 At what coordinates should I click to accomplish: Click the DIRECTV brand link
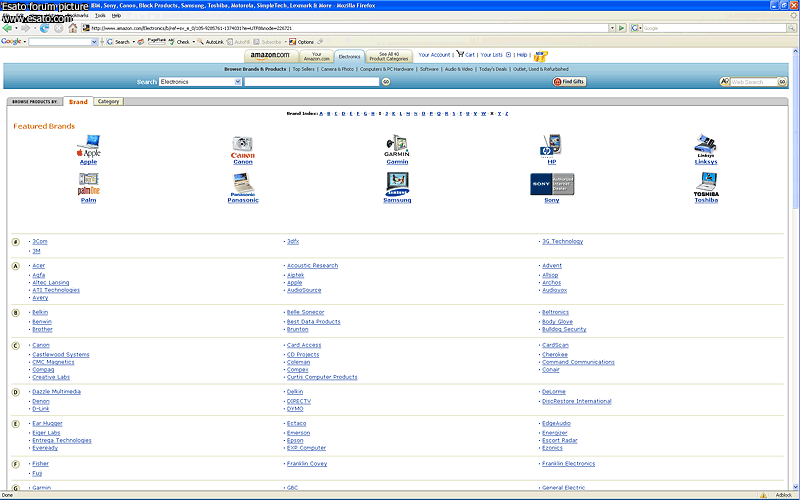click(299, 401)
